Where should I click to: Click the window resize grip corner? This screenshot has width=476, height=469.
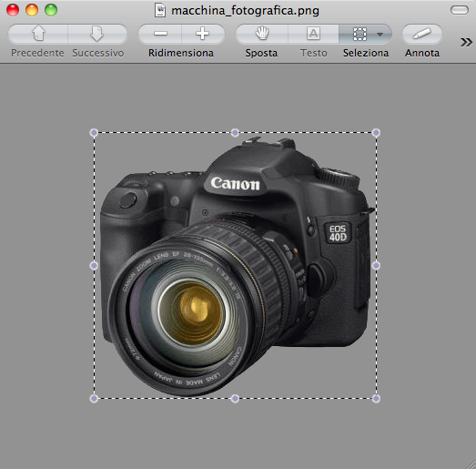click(x=471, y=464)
